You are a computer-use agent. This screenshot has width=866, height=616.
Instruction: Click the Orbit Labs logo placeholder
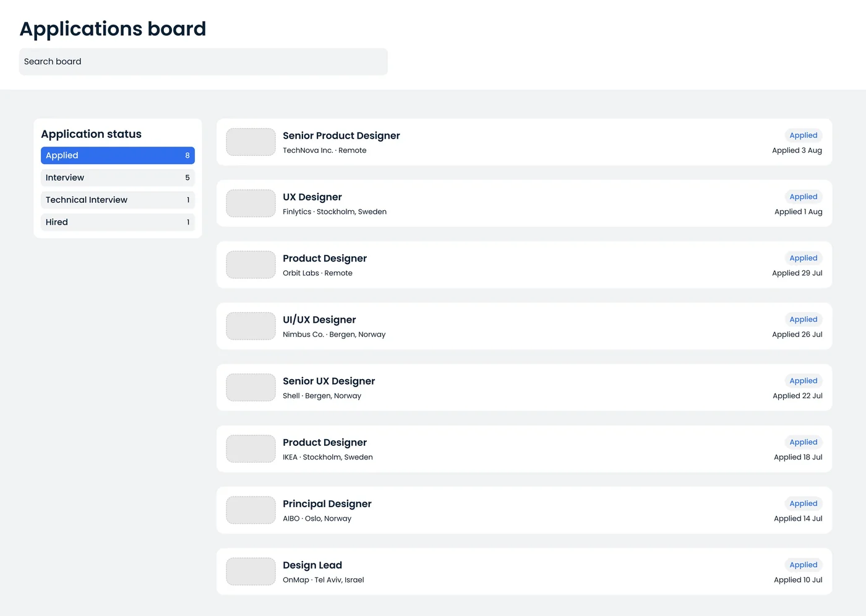[251, 265]
